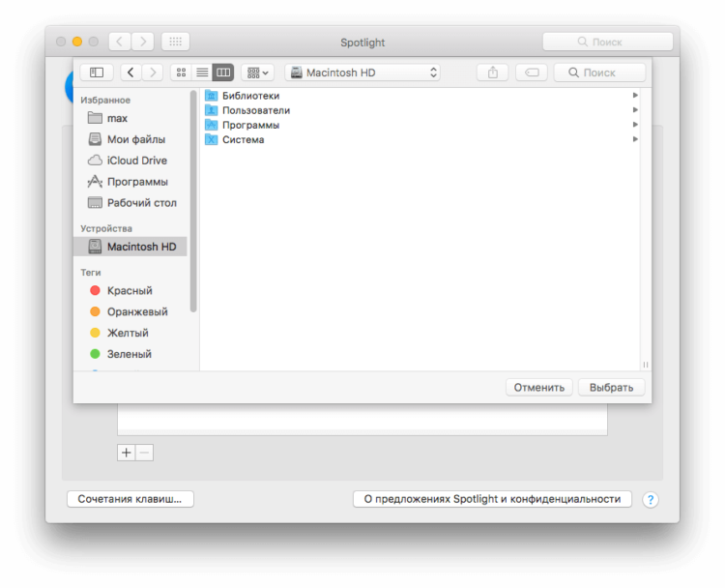Select the Система folder
Viewport: 725px width, 588px height.
click(420, 139)
